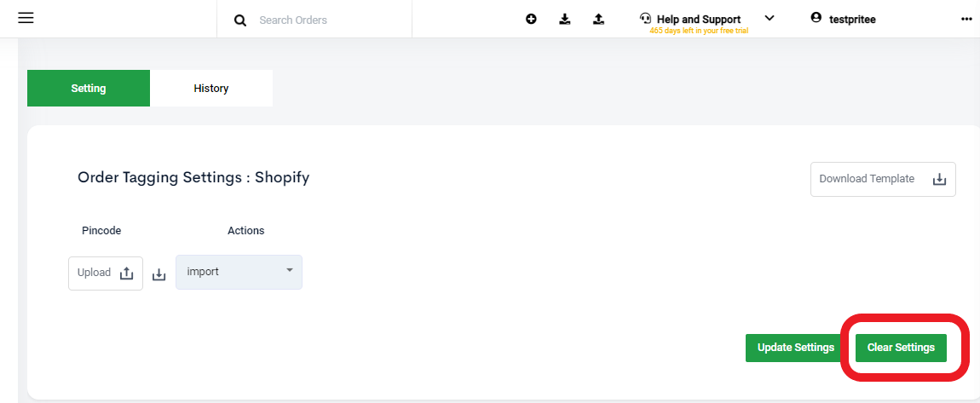Switch to the History tab

pos(211,88)
